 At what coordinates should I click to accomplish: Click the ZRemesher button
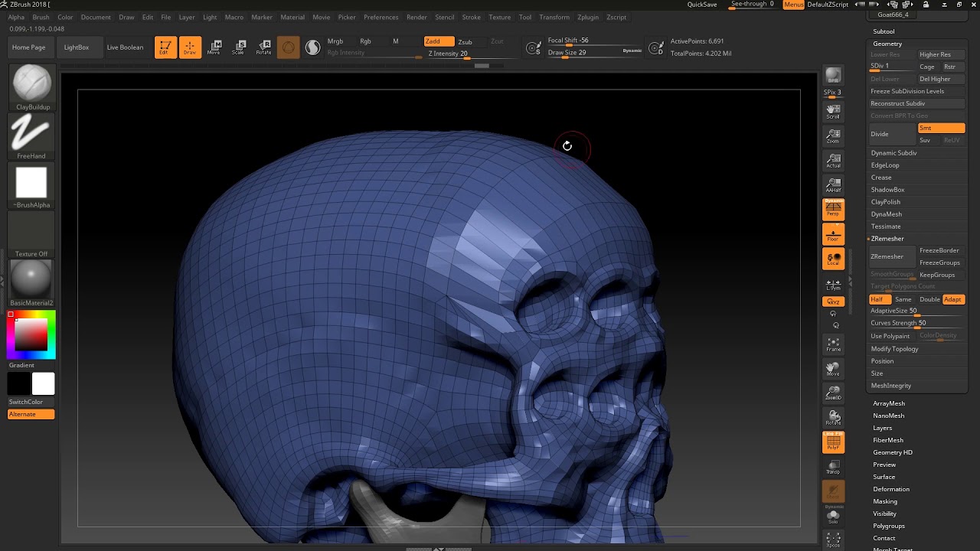pos(892,256)
